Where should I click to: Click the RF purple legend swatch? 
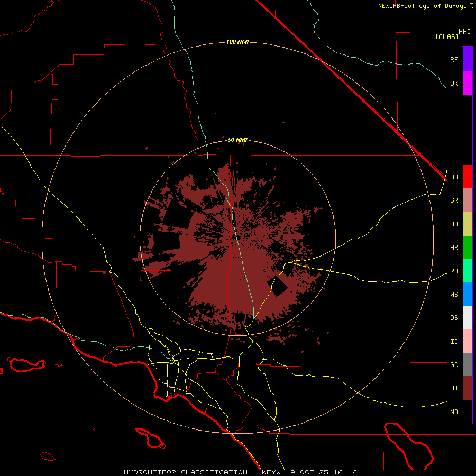(467, 59)
